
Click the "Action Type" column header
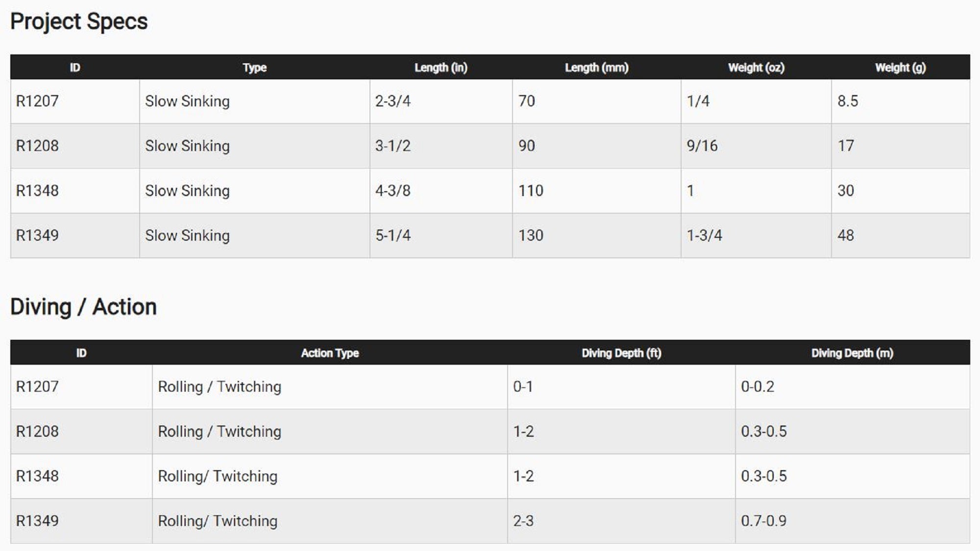coord(330,353)
